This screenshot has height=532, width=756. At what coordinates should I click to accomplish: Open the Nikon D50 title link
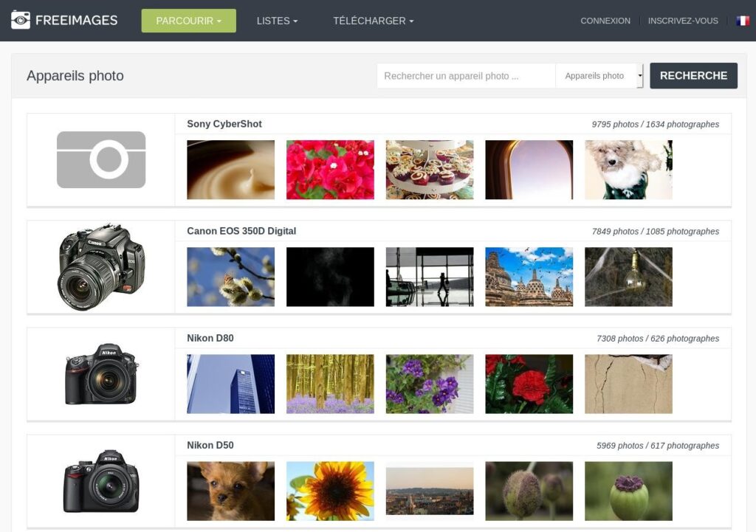(x=210, y=445)
